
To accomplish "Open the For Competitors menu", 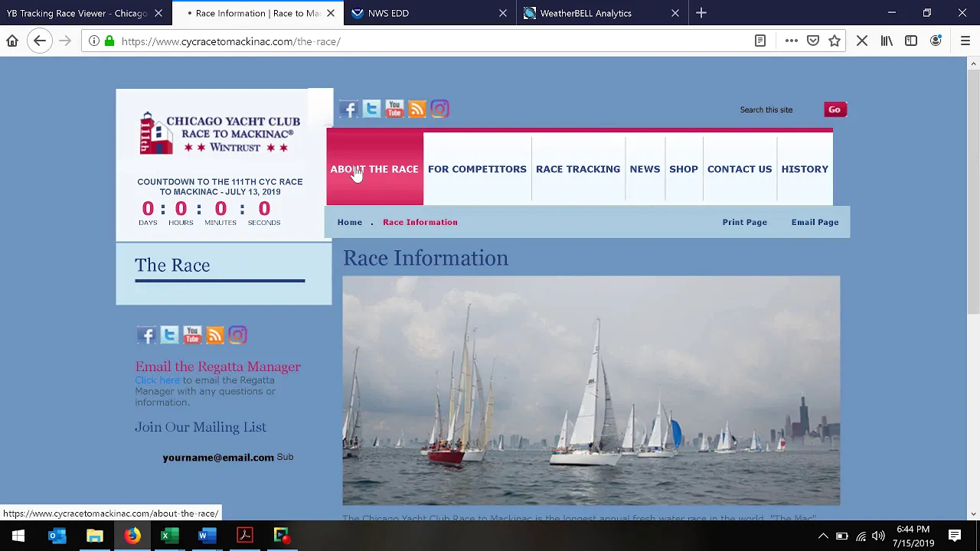I will [477, 169].
